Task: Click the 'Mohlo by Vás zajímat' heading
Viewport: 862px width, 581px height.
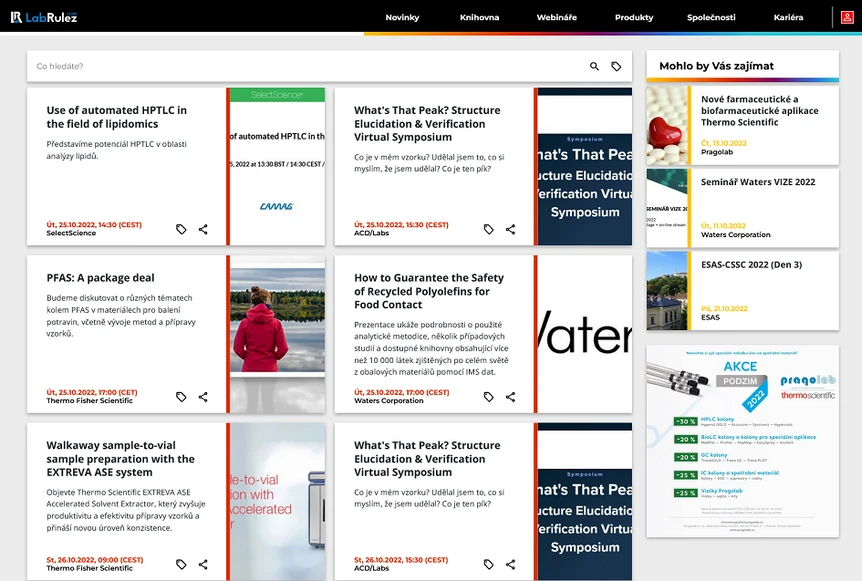Action: (716, 66)
